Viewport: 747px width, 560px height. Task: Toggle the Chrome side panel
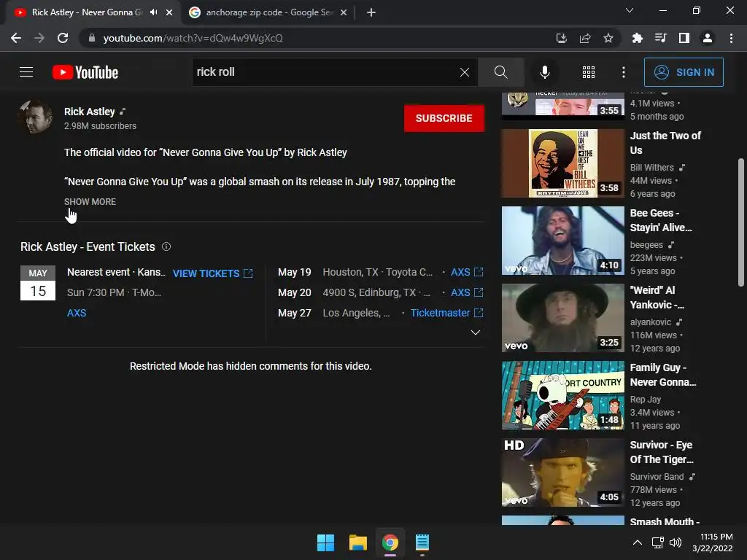pyautogui.click(x=684, y=38)
